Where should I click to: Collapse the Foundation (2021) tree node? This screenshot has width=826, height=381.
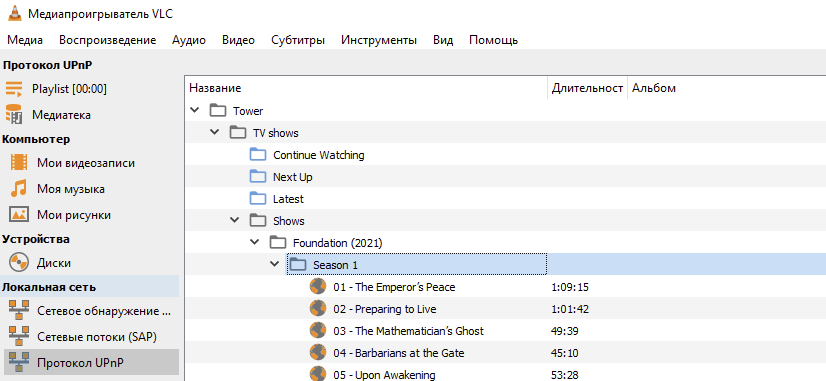click(x=254, y=242)
